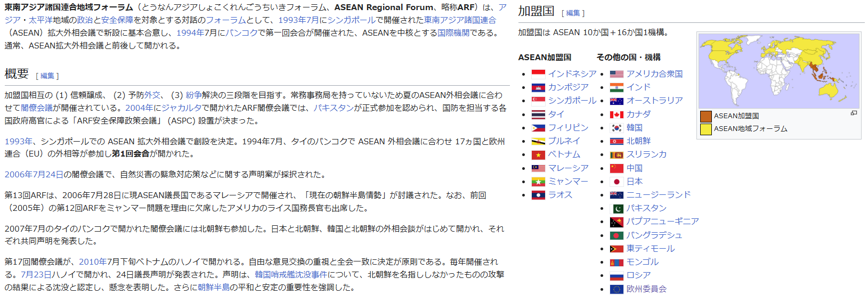Follow the 太平洋 link

[x=40, y=20]
